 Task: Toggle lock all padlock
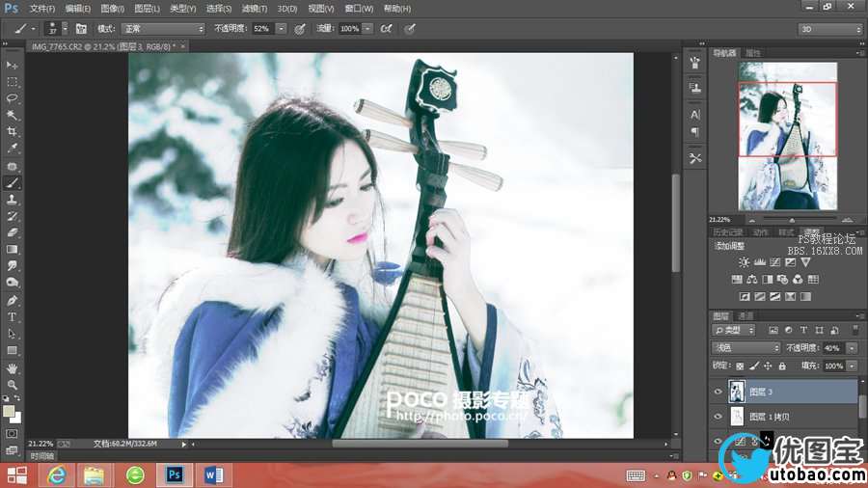(782, 366)
